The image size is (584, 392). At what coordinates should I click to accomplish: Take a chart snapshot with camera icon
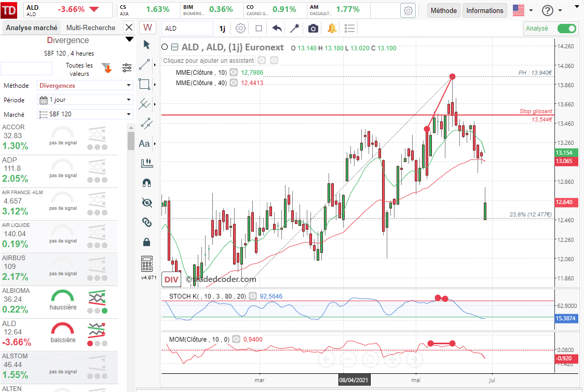[x=313, y=29]
